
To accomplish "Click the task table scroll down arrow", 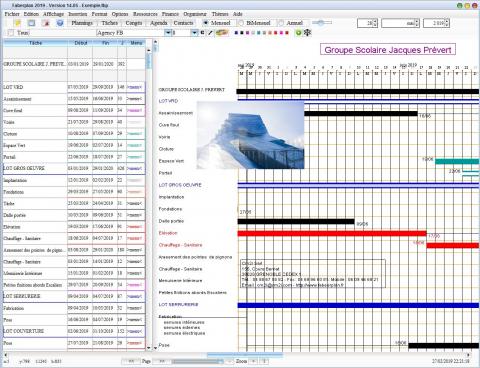I will [x=149, y=348].
